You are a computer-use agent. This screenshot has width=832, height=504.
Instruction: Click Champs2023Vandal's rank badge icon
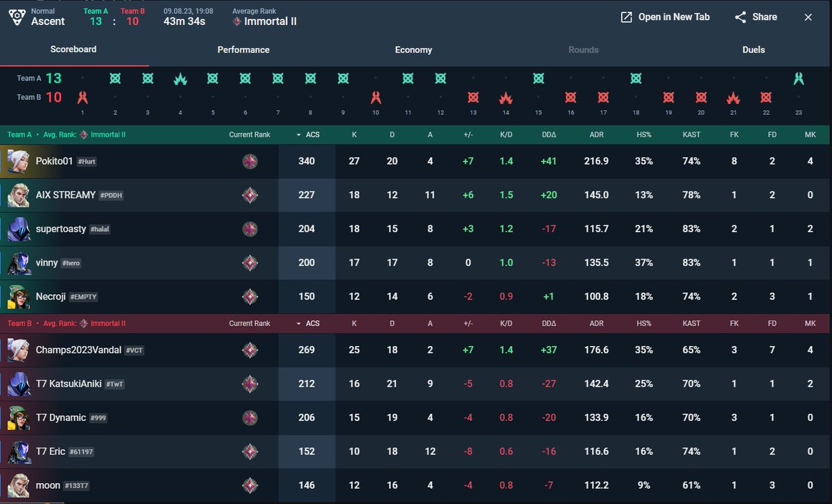250,350
